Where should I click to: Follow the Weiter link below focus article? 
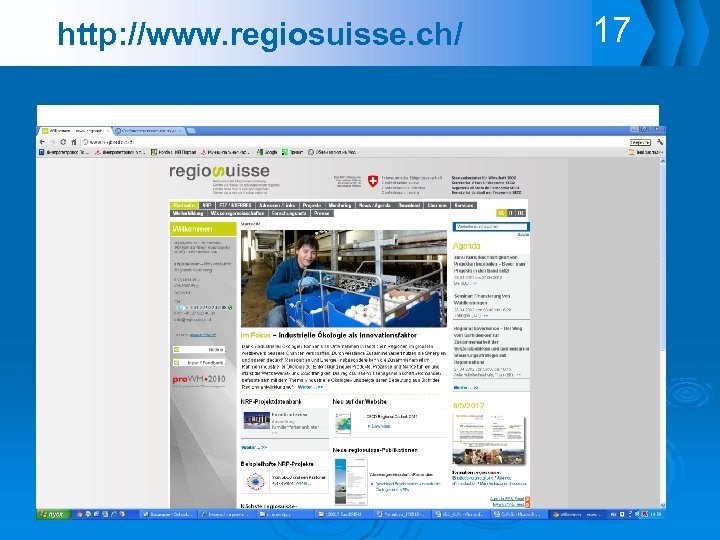[x=310, y=387]
